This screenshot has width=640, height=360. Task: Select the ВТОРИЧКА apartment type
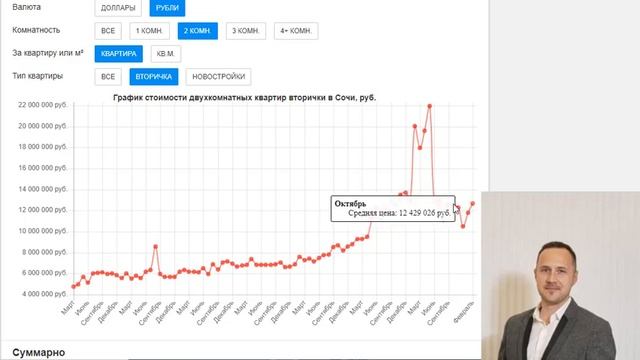click(x=154, y=77)
